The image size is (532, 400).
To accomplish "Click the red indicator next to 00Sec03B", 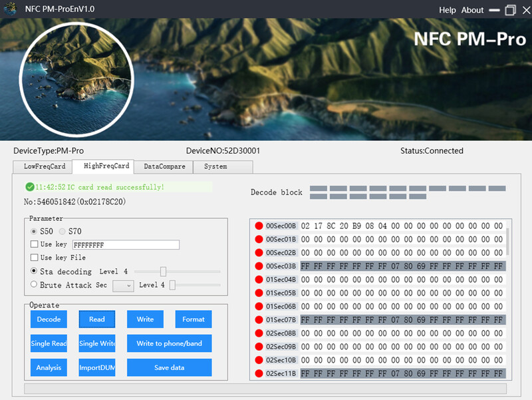I will pyautogui.click(x=259, y=266).
